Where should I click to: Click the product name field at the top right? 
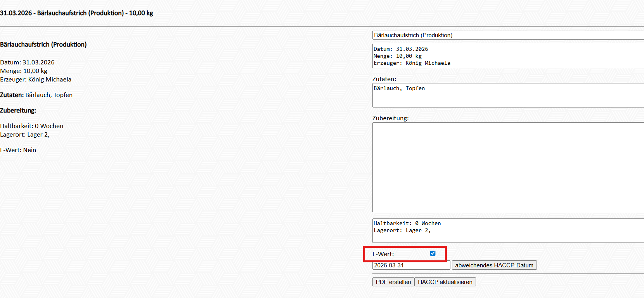(504, 35)
